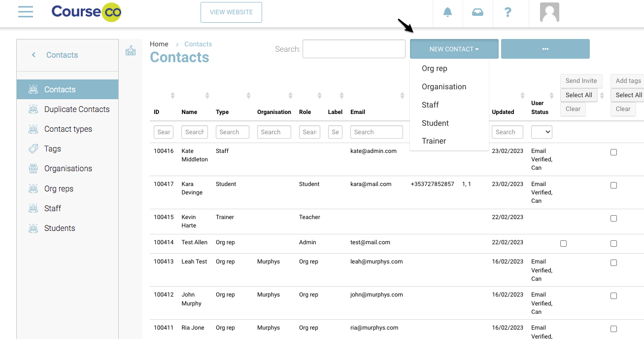Collapse the New Contact dropdown button

coord(454,49)
